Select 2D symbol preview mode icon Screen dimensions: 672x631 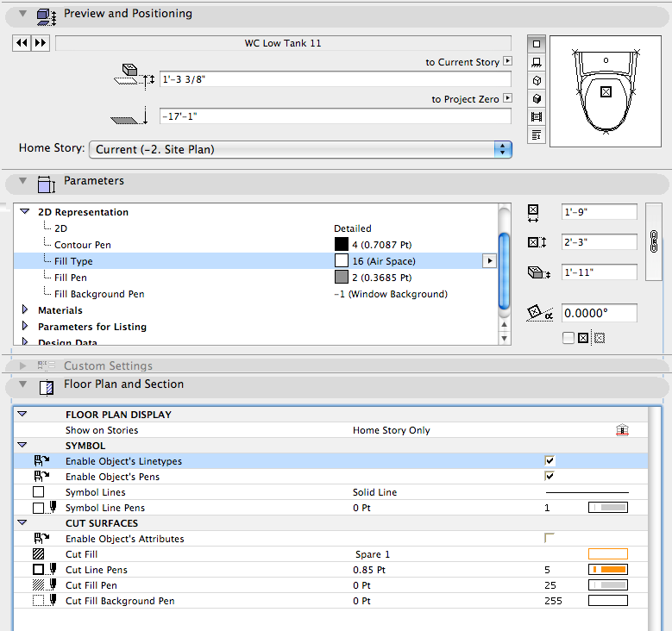click(537, 44)
